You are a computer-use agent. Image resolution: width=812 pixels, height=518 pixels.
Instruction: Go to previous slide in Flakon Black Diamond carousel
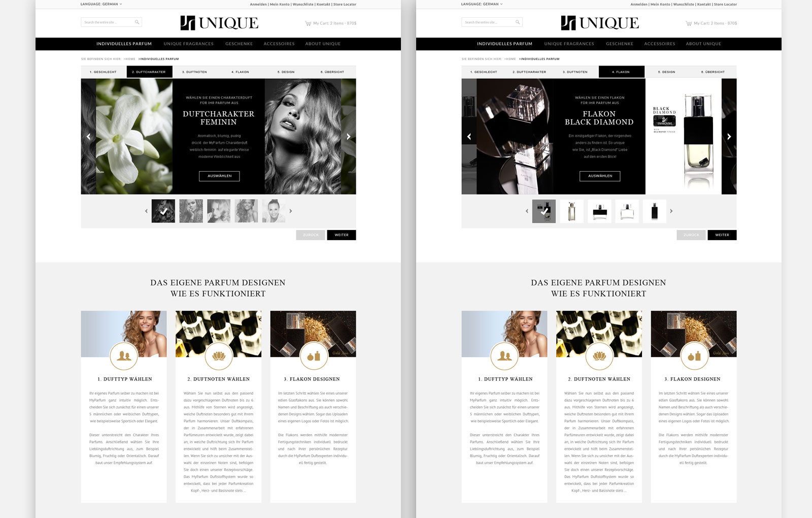tap(469, 137)
